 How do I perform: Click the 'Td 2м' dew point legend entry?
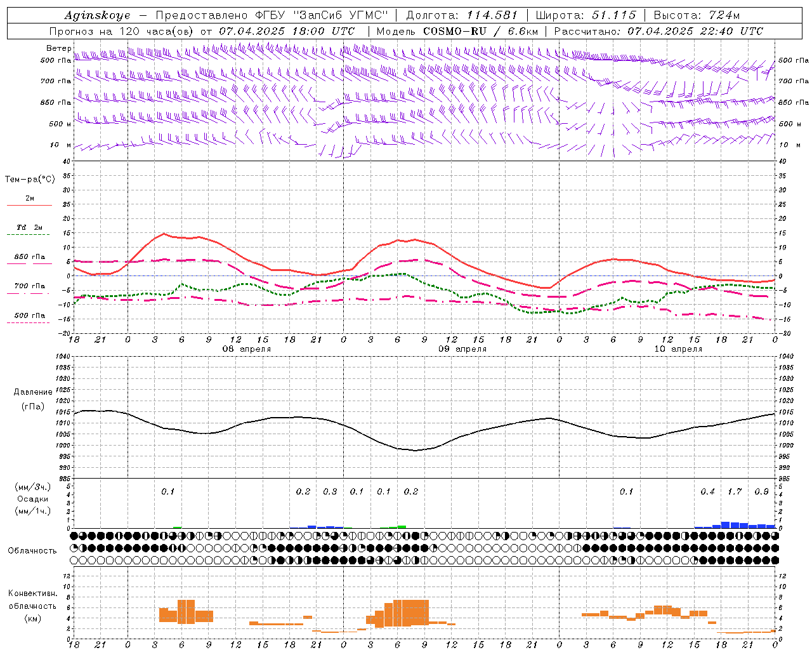coord(30,227)
